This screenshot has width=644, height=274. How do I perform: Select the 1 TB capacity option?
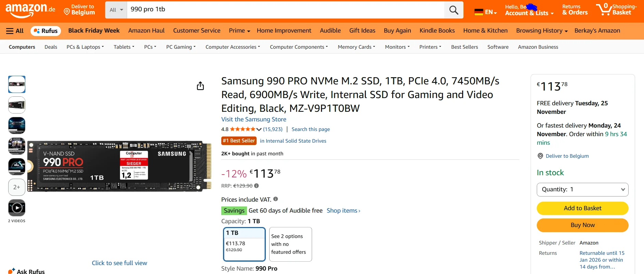click(x=244, y=244)
